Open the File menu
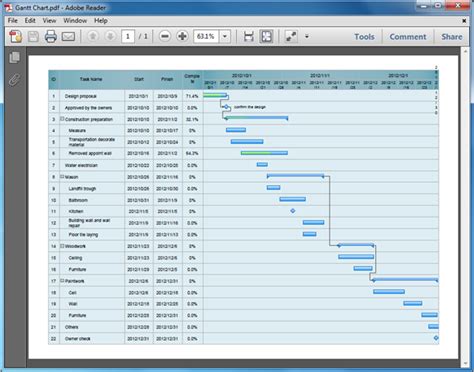Viewport: 474px width, 372px height. pos(13,21)
